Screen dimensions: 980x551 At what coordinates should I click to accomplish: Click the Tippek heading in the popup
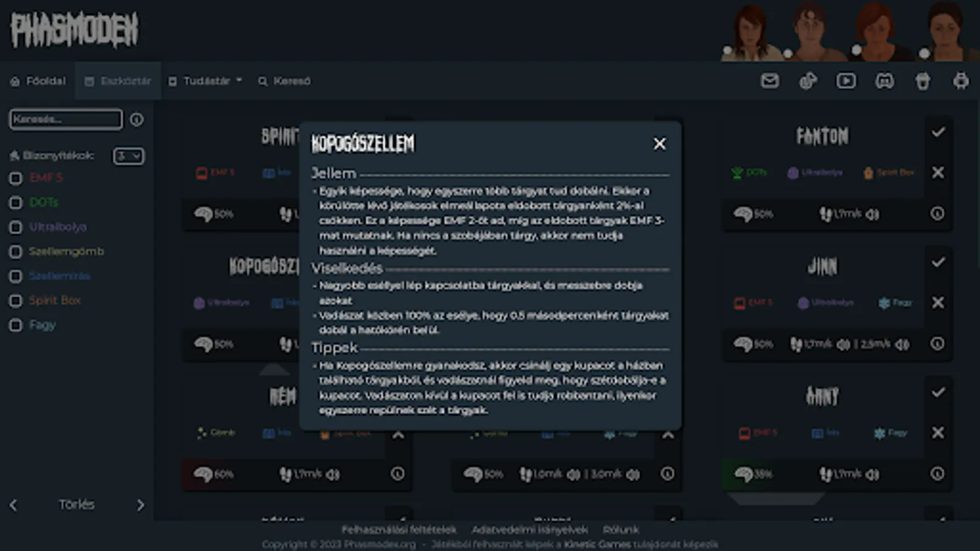[x=334, y=348]
